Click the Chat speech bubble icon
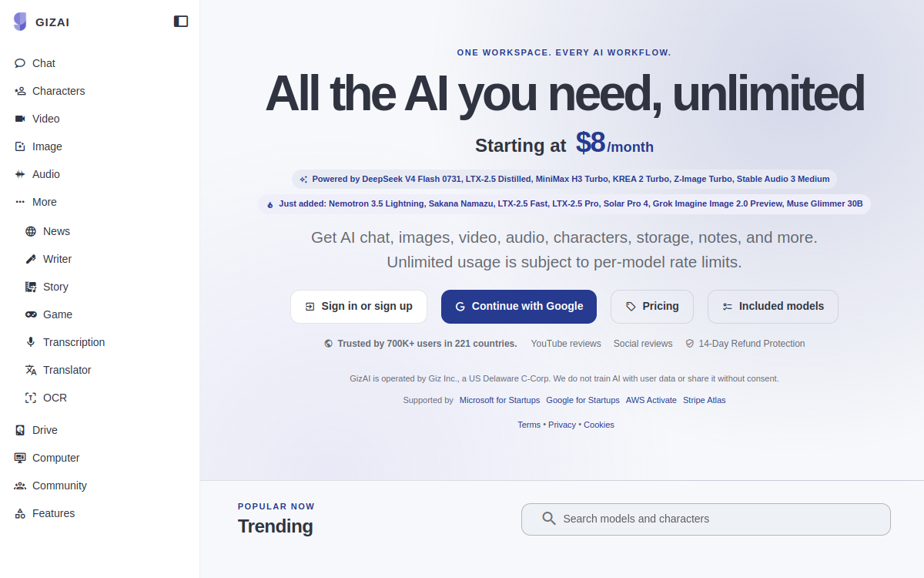This screenshot has height=578, width=924. [x=20, y=63]
